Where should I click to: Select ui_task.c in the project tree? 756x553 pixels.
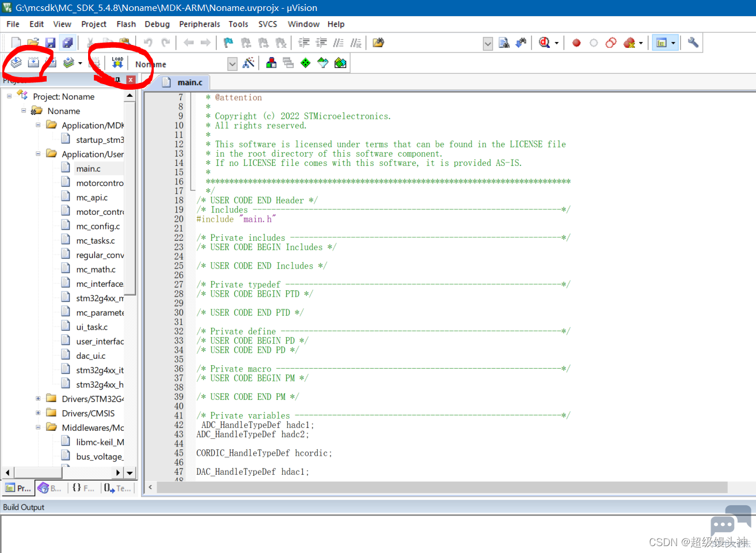pos(92,327)
